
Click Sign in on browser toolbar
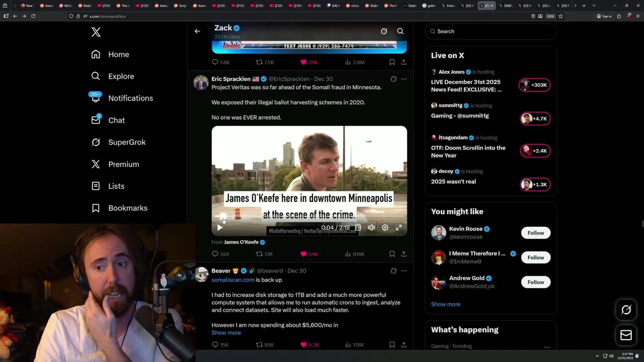click(604, 16)
